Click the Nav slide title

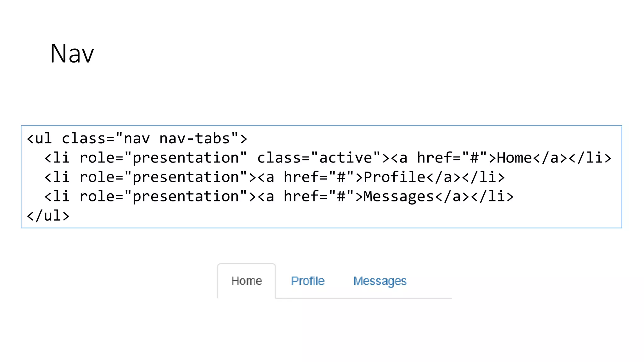(x=72, y=54)
